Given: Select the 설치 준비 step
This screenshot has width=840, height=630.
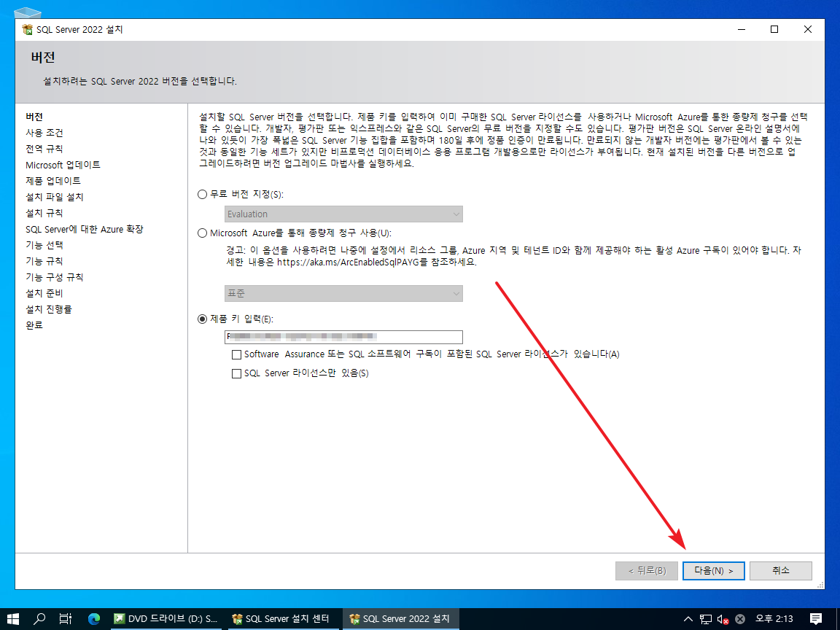Looking at the screenshot, I should coord(44,294).
